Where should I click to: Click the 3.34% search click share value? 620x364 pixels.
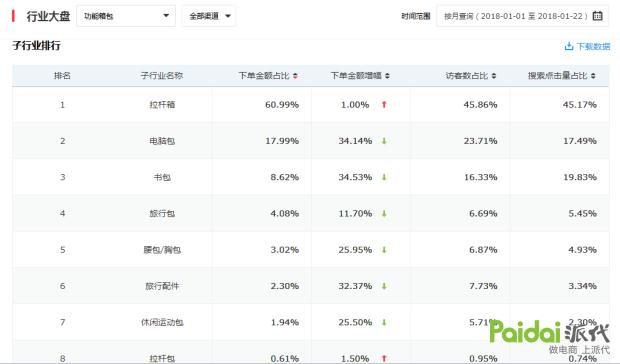582,286
